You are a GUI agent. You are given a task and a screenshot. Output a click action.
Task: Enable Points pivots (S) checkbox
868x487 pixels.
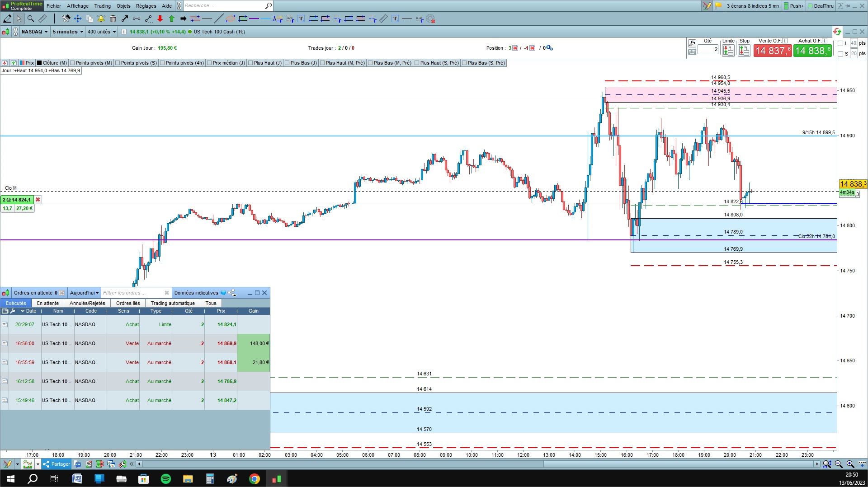pyautogui.click(x=118, y=63)
